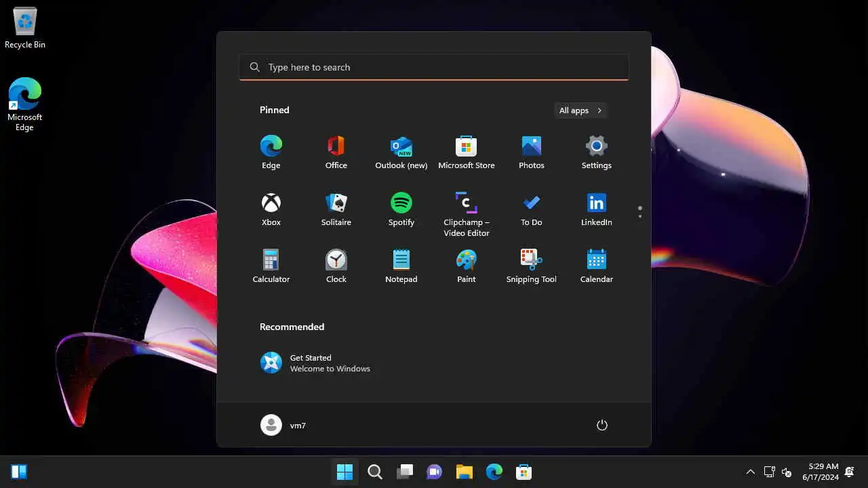Open File Explorer from taskbar
This screenshot has width=868, height=488.
pos(464,472)
